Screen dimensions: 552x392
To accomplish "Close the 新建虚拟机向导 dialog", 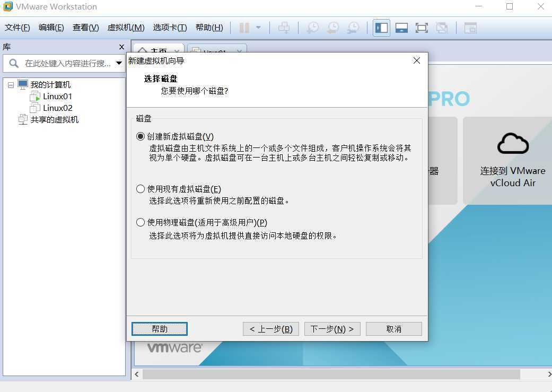I will (417, 60).
